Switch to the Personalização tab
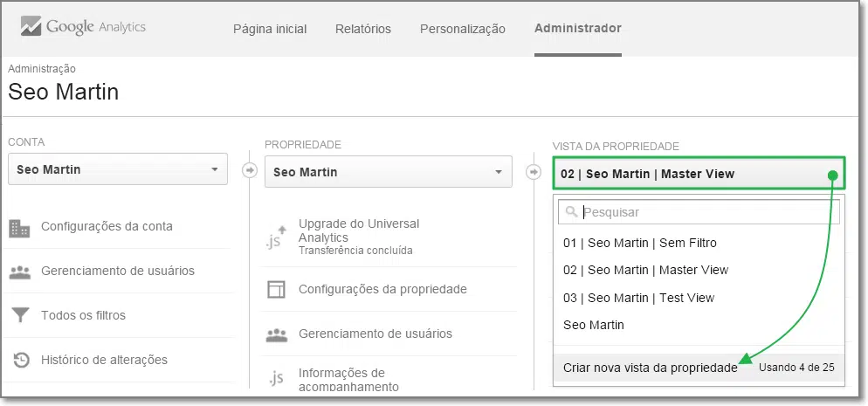This screenshot has width=868, height=406. [462, 29]
